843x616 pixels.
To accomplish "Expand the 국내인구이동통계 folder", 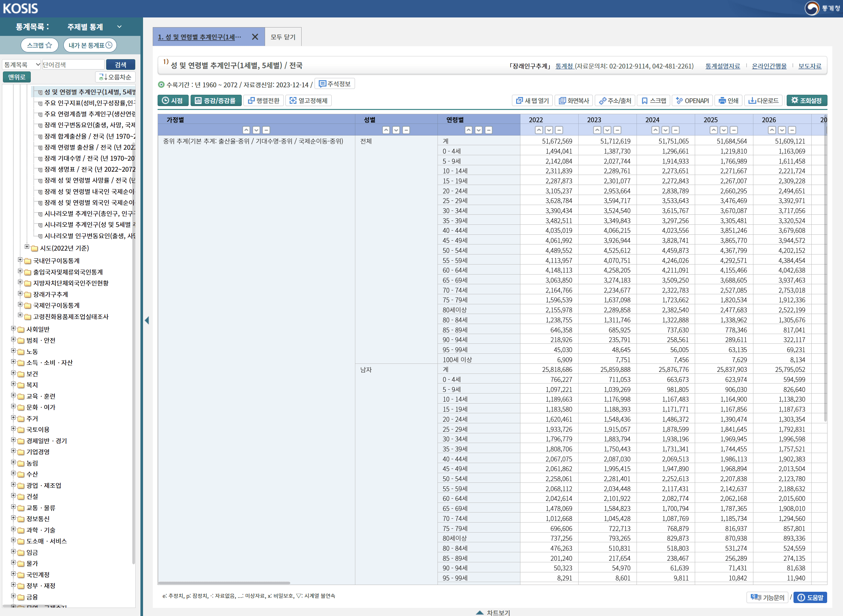I will (20, 260).
